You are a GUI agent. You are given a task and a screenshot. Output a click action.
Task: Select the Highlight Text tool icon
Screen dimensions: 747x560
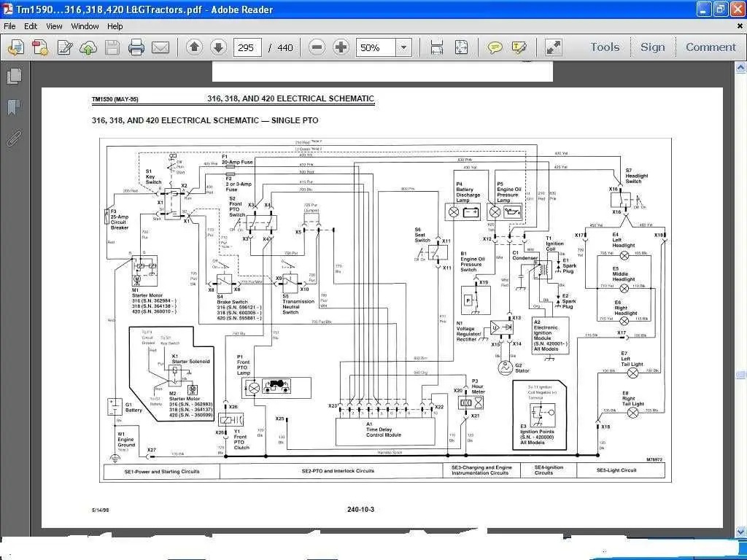(519, 47)
